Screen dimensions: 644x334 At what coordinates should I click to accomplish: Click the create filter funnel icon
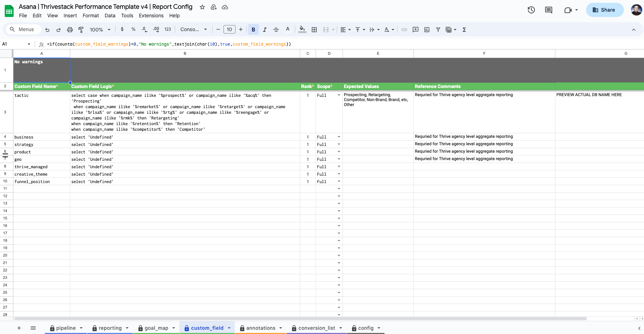438,30
